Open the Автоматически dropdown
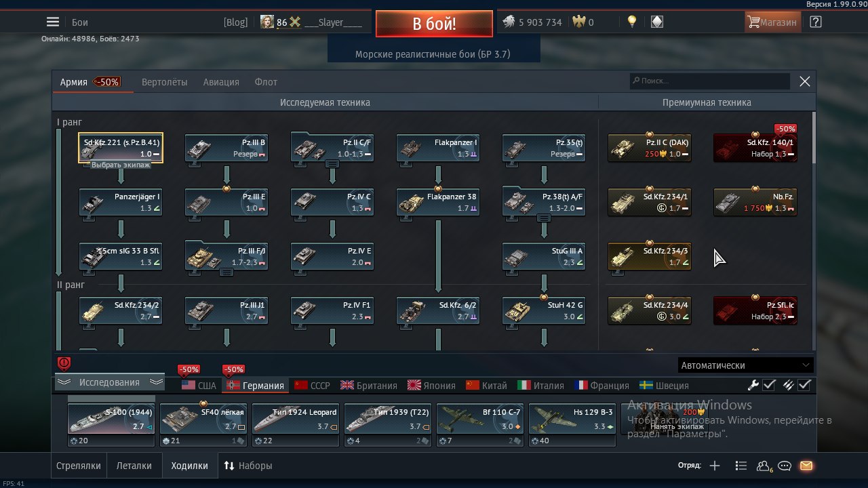Image resolution: width=868 pixels, height=488 pixels. click(x=746, y=365)
